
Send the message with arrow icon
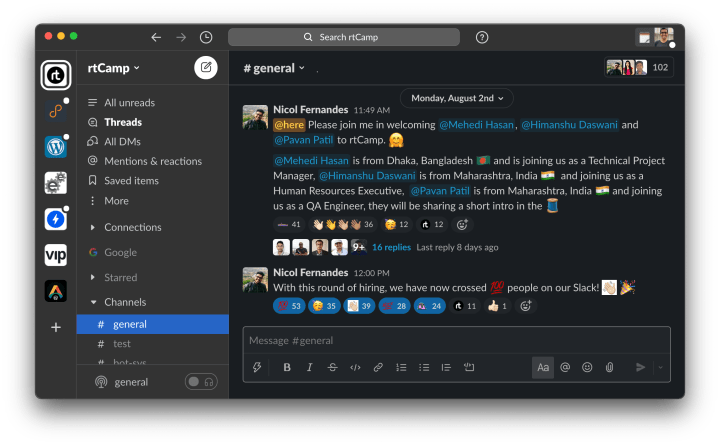[x=640, y=367]
